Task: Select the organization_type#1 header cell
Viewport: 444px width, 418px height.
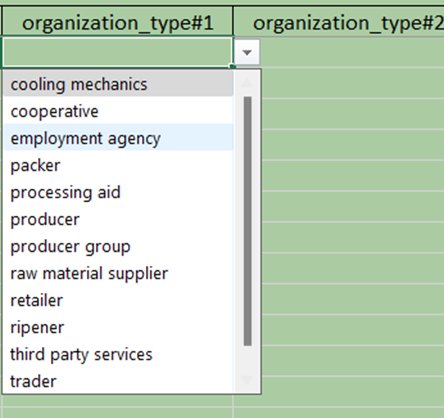Action: point(117,22)
